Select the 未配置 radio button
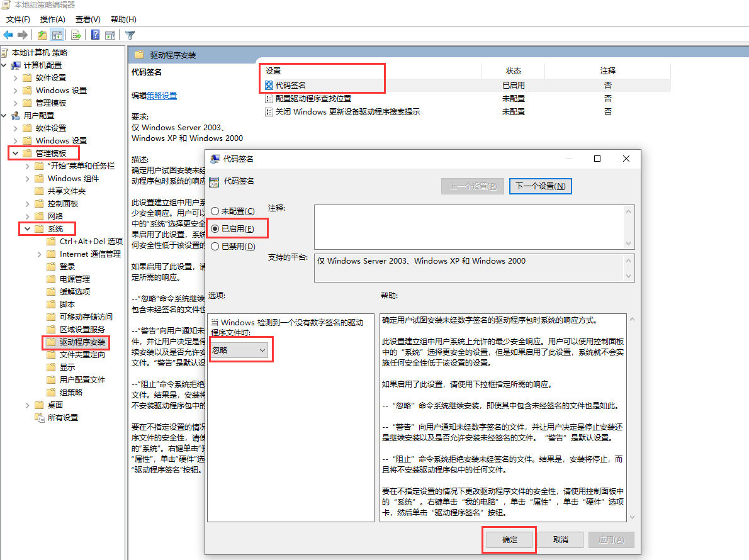This screenshot has height=560, width=749. (215, 211)
